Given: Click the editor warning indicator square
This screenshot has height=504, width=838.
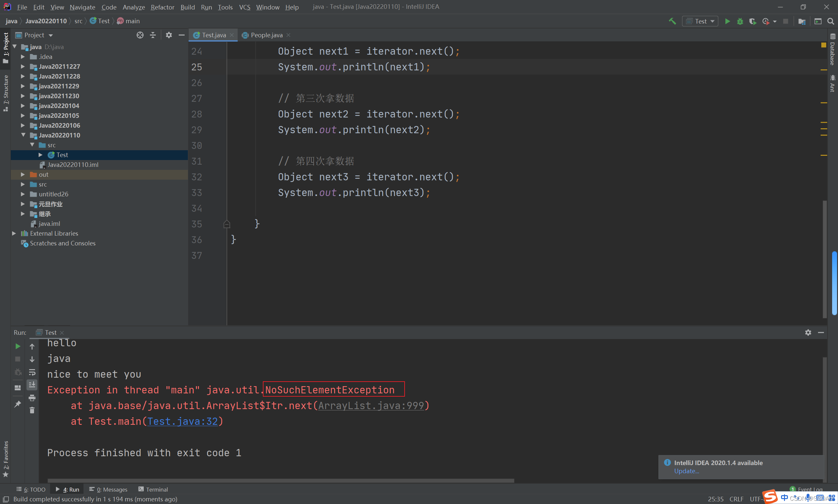Looking at the screenshot, I should [824, 45].
